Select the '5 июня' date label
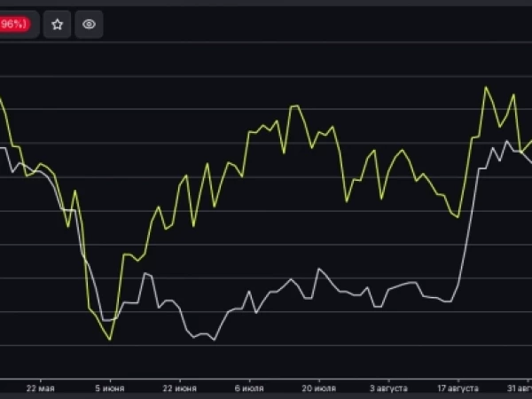 (x=110, y=388)
